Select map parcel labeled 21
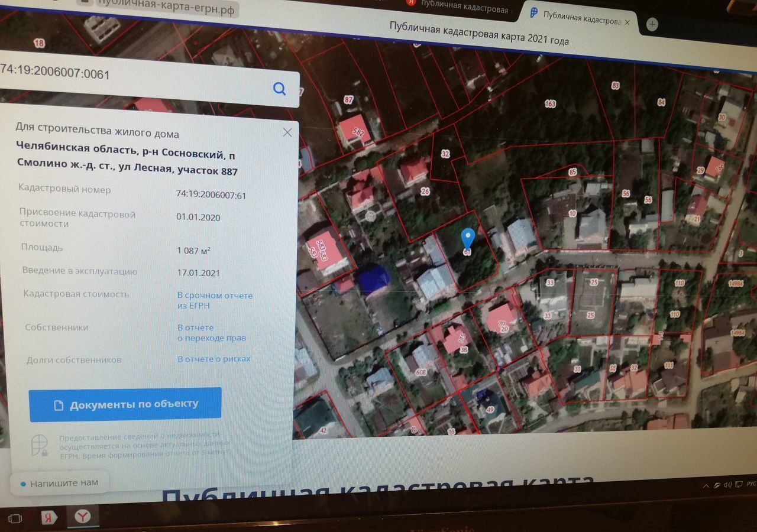This screenshot has height=532, width=757. click(697, 219)
